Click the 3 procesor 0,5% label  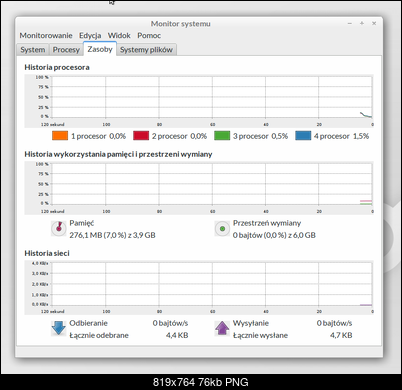260,136
